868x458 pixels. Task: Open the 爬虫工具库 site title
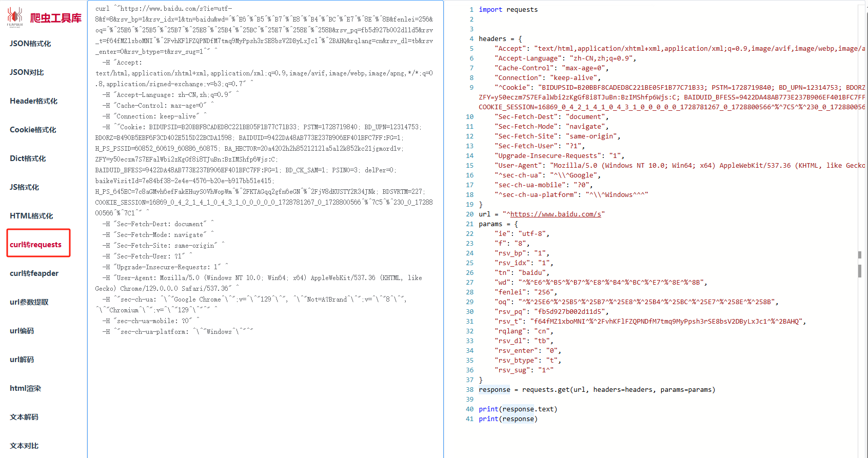point(56,18)
